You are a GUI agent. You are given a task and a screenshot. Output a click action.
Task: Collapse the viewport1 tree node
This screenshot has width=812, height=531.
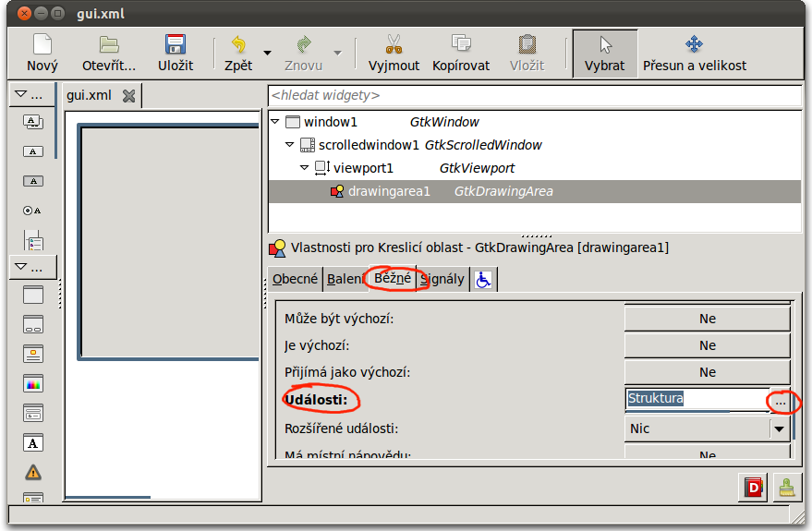(305, 168)
